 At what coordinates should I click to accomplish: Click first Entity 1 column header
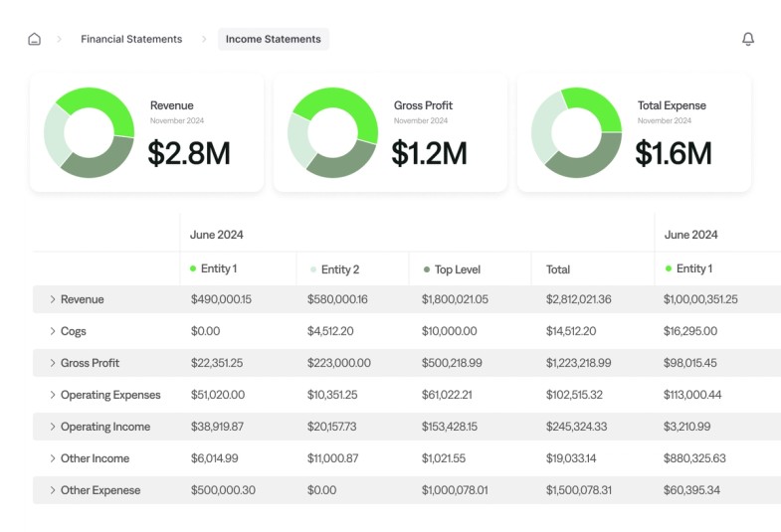pos(219,268)
